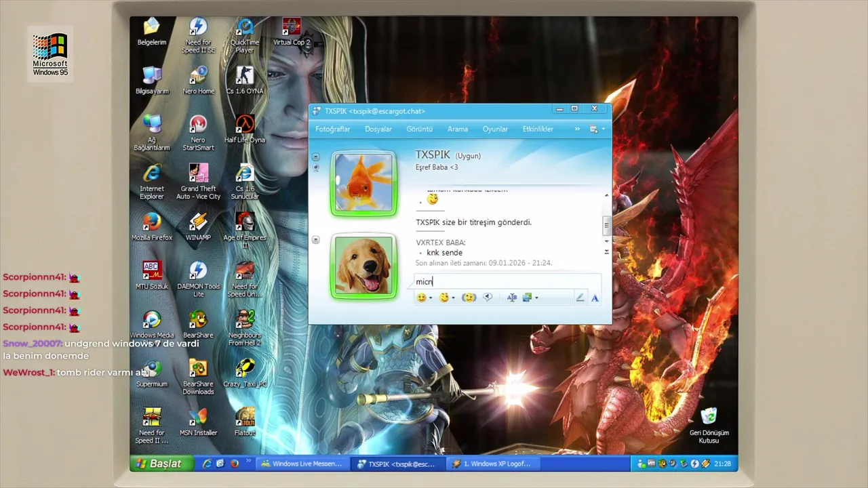This screenshot has width=868, height=488.
Task: Select the DAEMON Tools Lite icon
Action: (x=198, y=280)
